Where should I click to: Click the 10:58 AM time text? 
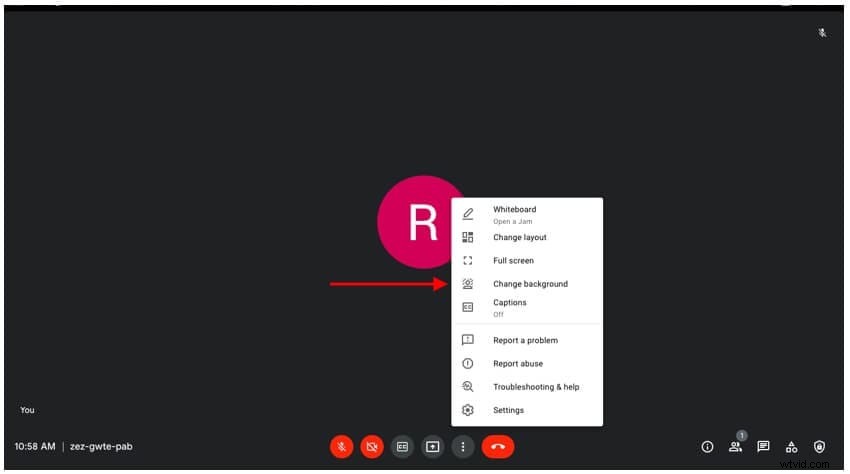[35, 447]
